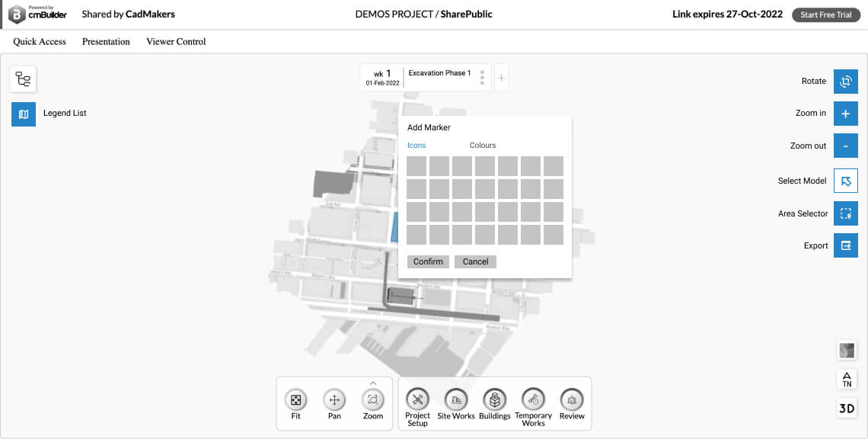Viewport: 868px width, 439px height.
Task: Expand the Zoom tool options chevron
Action: pyautogui.click(x=372, y=384)
